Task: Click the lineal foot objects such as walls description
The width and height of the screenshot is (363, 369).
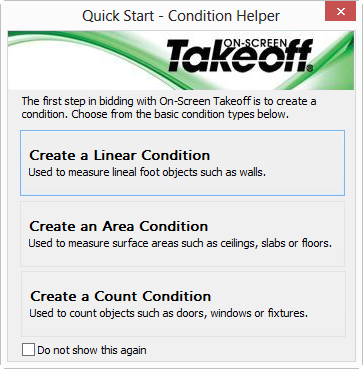Action: (x=147, y=173)
